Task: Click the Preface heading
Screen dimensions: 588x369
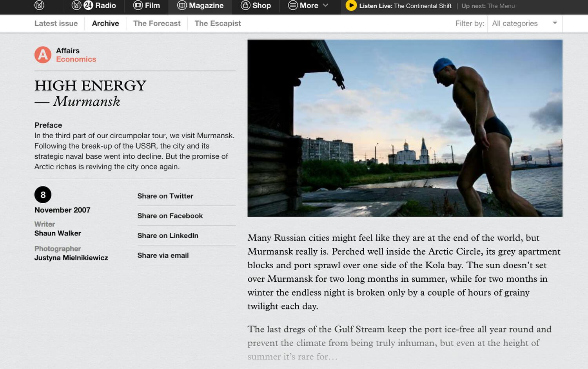Action: [48, 125]
